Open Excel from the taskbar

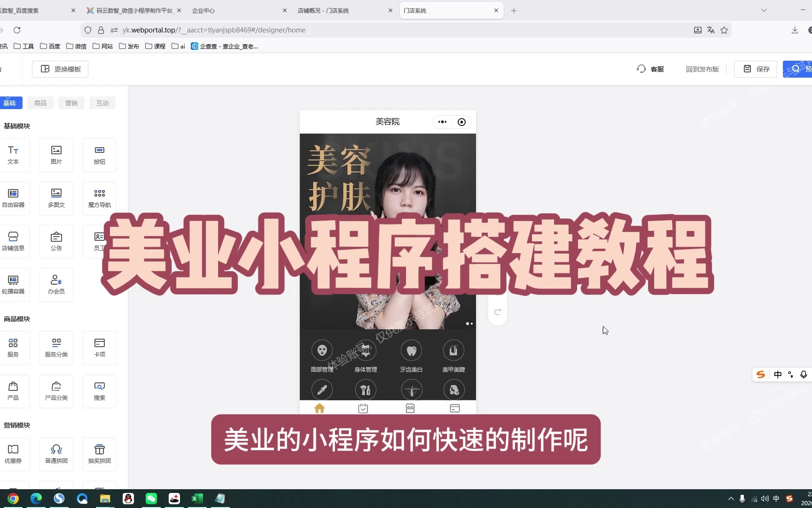click(197, 499)
